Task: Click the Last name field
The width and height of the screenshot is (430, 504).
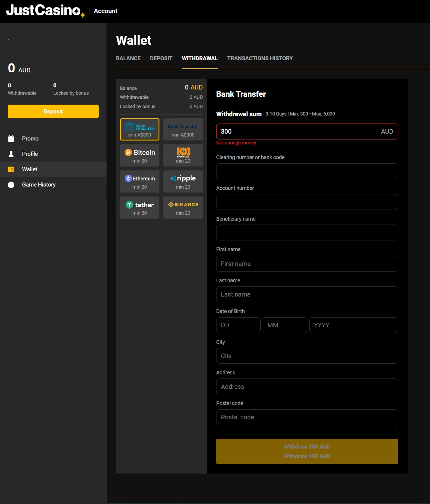Action: pyautogui.click(x=307, y=294)
